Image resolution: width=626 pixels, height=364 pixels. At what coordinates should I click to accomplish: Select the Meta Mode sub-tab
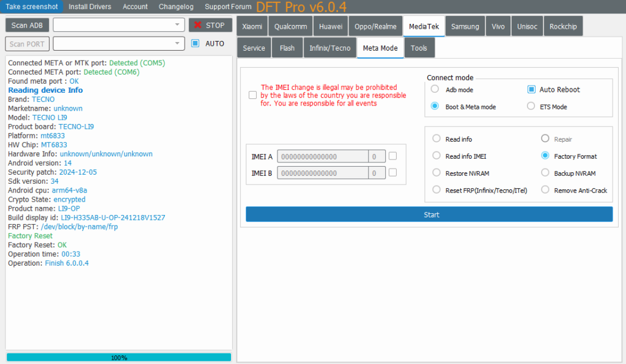point(380,48)
